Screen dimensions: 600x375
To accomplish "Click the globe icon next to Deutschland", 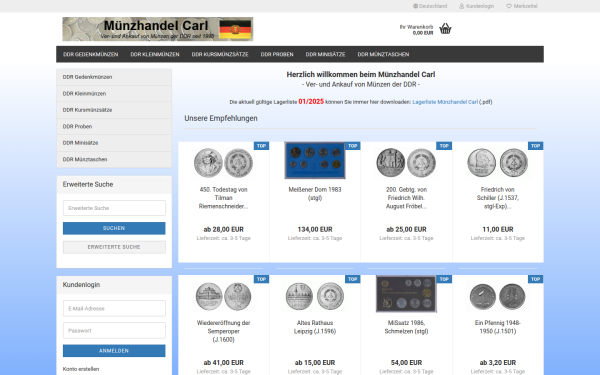I will point(416,6).
